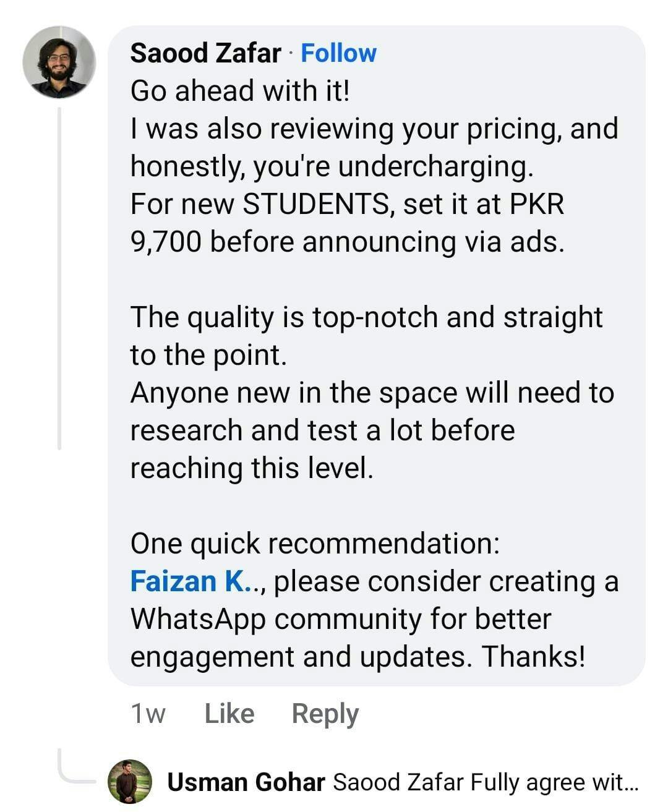Click the "Go ahead with it!" line
Viewport: 668px width, 812px height.
[x=240, y=91]
